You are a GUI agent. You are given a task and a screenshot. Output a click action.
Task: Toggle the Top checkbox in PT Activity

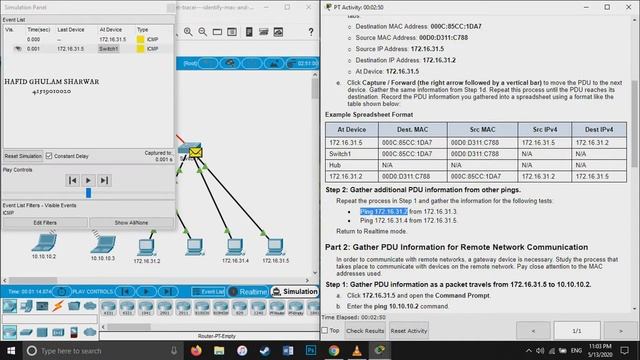(325, 330)
